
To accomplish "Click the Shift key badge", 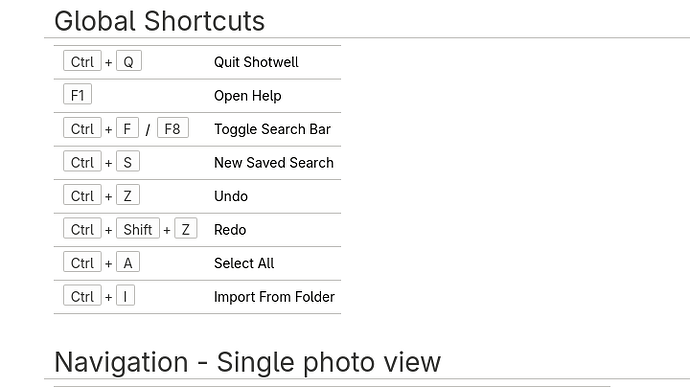I will 138,229.
